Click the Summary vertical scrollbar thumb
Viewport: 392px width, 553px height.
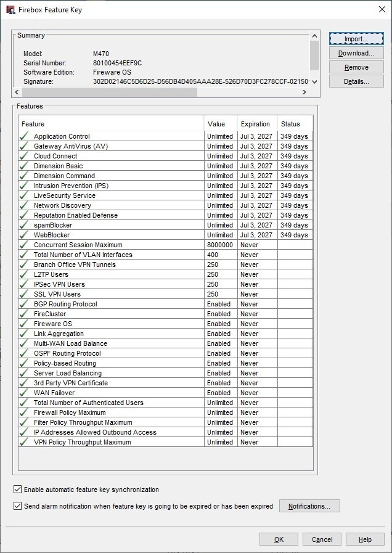[315, 55]
